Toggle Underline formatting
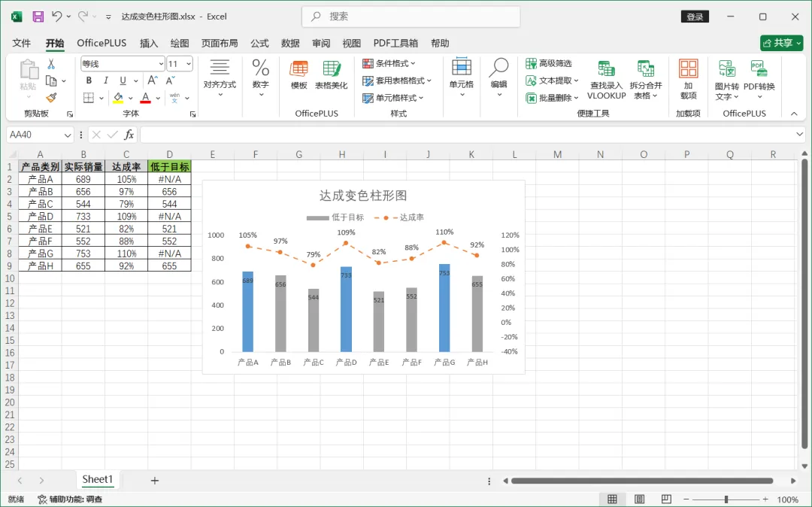The width and height of the screenshot is (812, 507). coord(123,80)
